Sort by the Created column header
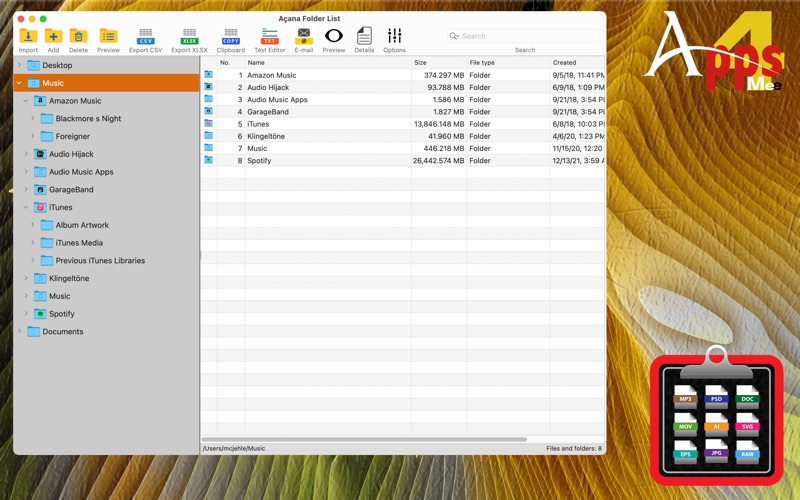The image size is (800, 500). click(x=578, y=62)
